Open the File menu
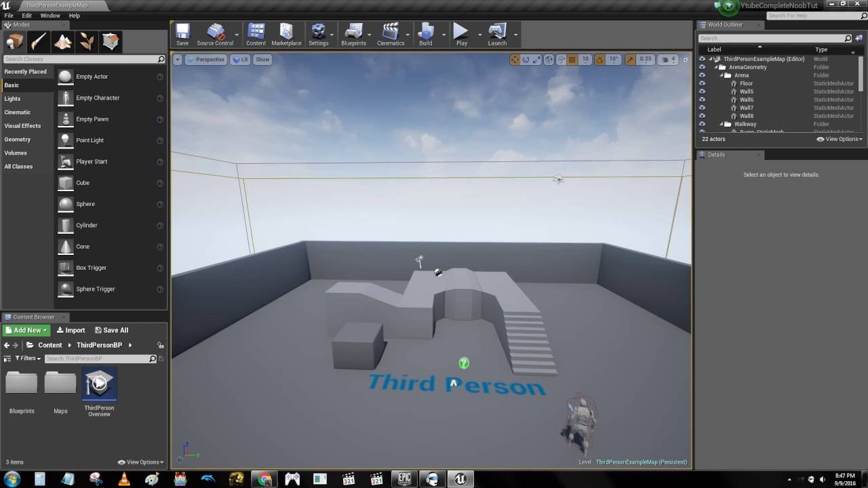868x488 pixels. [x=9, y=16]
